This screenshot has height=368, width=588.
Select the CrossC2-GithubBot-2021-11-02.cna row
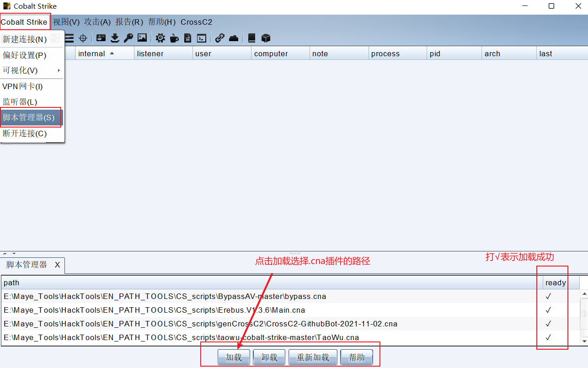(290, 324)
